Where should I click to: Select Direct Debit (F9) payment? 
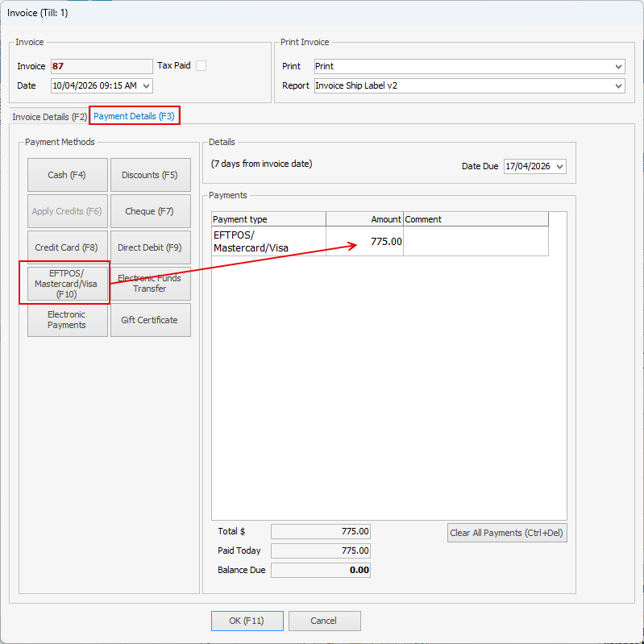click(150, 247)
